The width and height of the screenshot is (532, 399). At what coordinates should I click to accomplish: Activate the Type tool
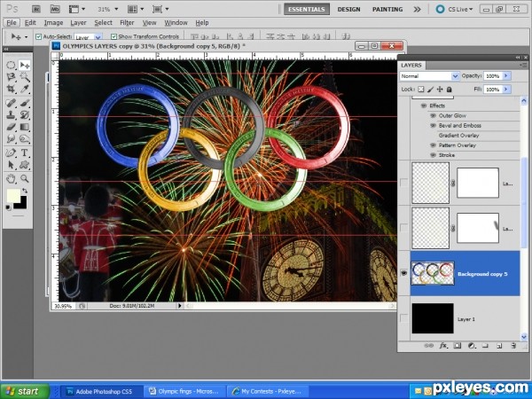pyautogui.click(x=25, y=153)
